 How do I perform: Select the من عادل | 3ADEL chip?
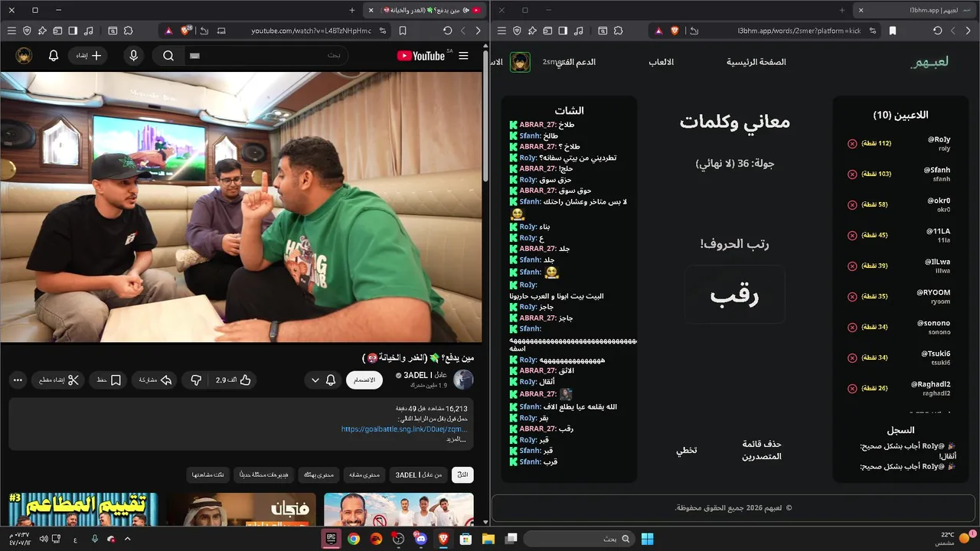click(x=418, y=475)
